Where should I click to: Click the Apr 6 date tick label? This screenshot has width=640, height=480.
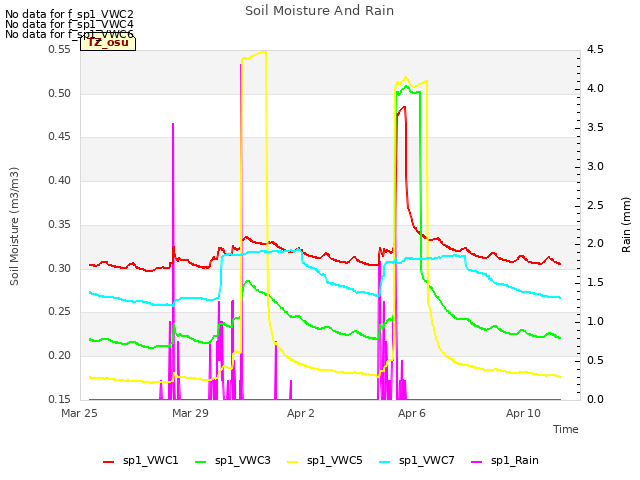pyautogui.click(x=412, y=413)
